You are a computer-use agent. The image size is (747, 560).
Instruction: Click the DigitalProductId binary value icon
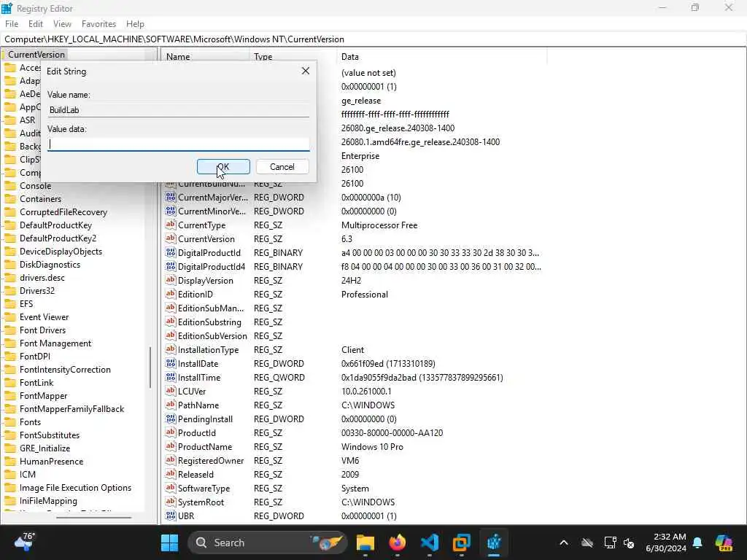[x=171, y=252]
